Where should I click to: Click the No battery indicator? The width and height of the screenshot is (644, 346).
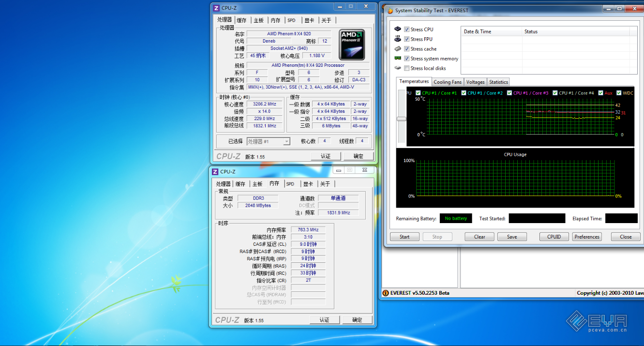tap(455, 218)
